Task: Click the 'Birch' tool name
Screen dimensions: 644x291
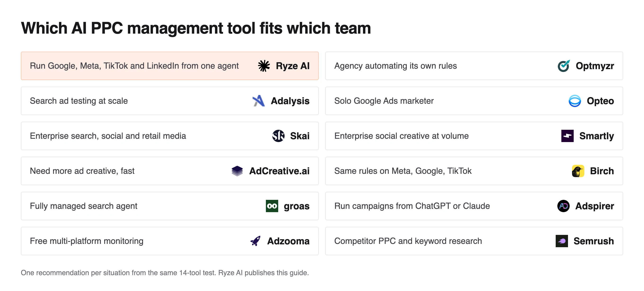Action: [602, 171]
